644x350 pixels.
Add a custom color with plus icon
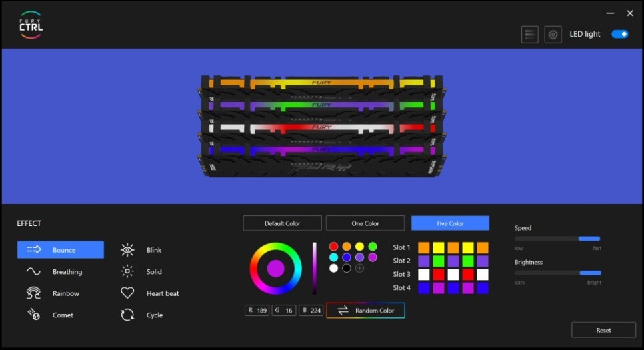[x=359, y=268]
